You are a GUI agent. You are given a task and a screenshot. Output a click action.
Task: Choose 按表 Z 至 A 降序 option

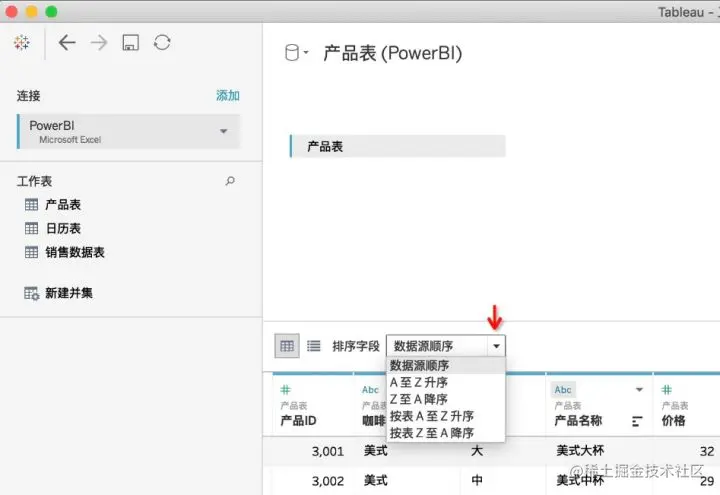[x=446, y=433]
